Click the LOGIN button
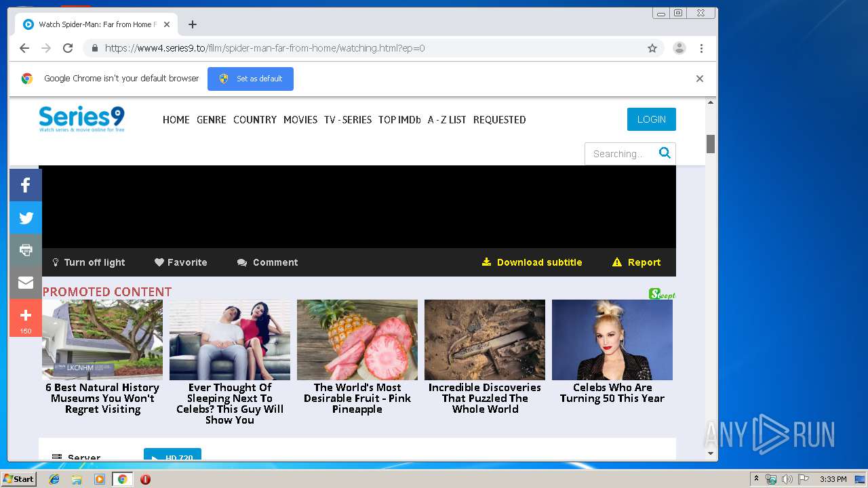The height and width of the screenshot is (488, 868). click(652, 119)
